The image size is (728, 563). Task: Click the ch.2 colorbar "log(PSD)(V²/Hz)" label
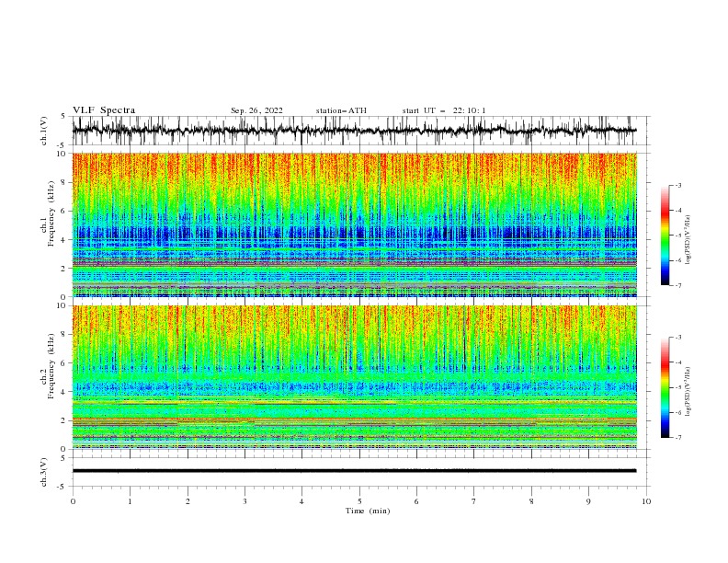coord(688,391)
